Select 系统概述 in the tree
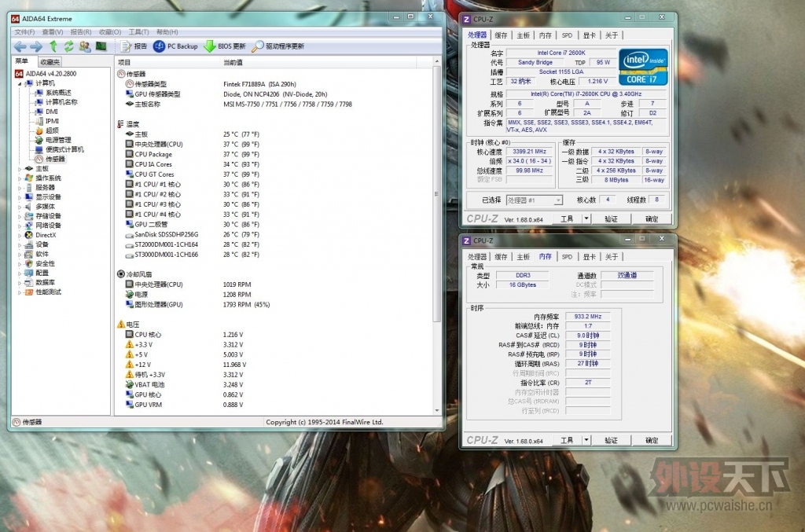 coord(53,93)
